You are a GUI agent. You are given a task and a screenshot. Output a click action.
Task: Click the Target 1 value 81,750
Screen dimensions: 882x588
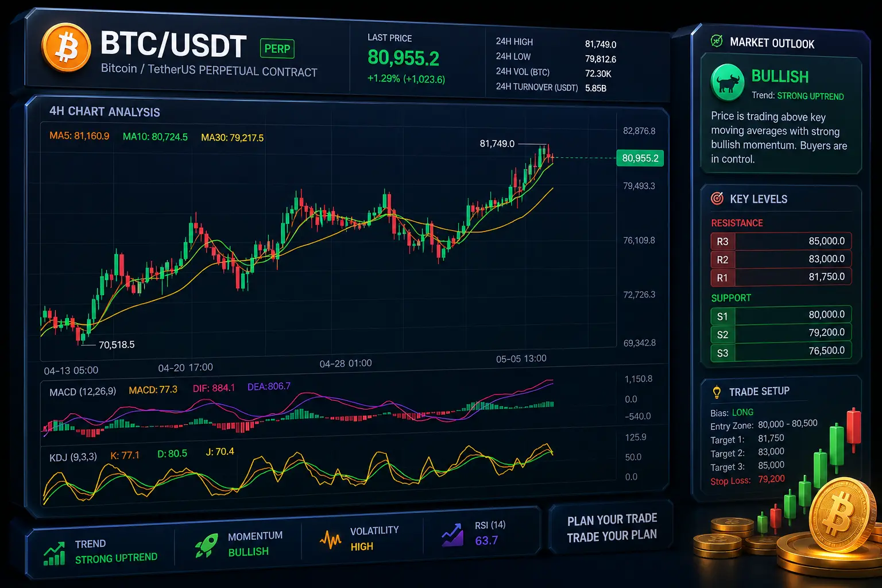tap(771, 438)
